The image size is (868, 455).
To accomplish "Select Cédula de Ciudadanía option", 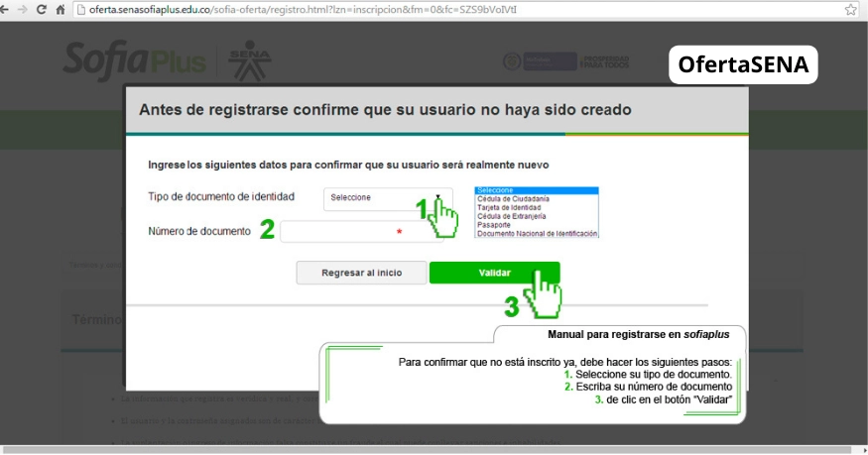I will pyautogui.click(x=513, y=199).
